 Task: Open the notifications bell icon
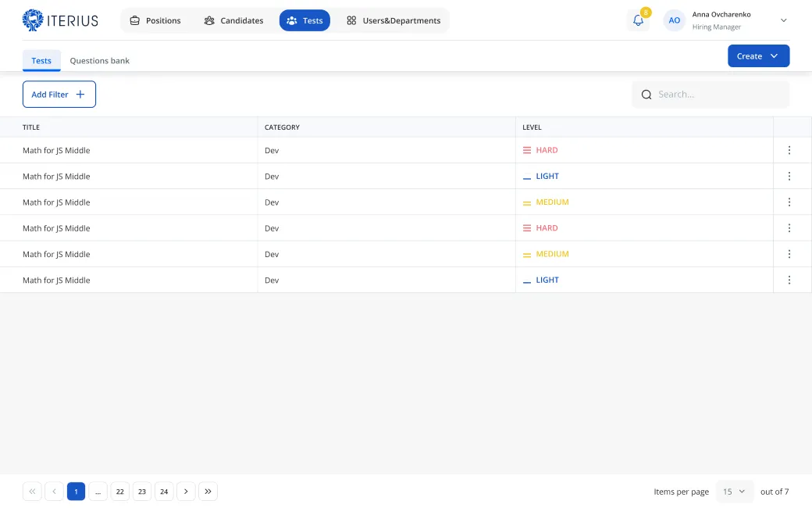tap(638, 20)
